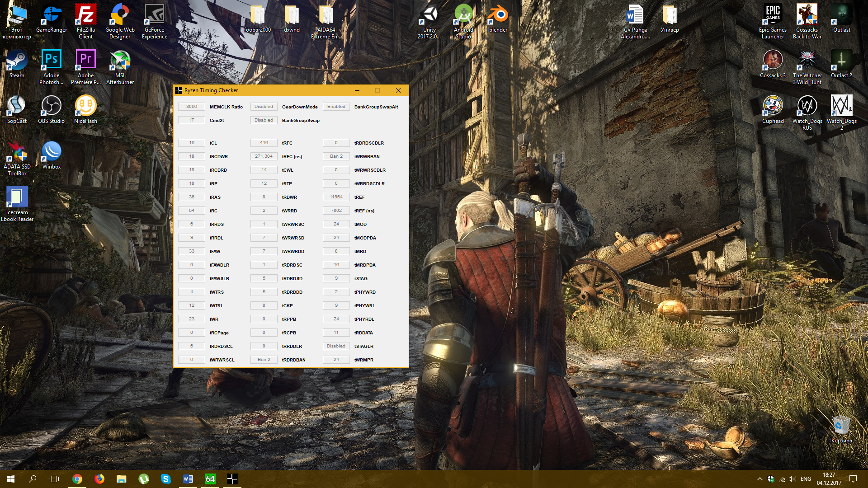Click the ENG language indicator
The height and width of the screenshot is (488, 868).
(806, 479)
